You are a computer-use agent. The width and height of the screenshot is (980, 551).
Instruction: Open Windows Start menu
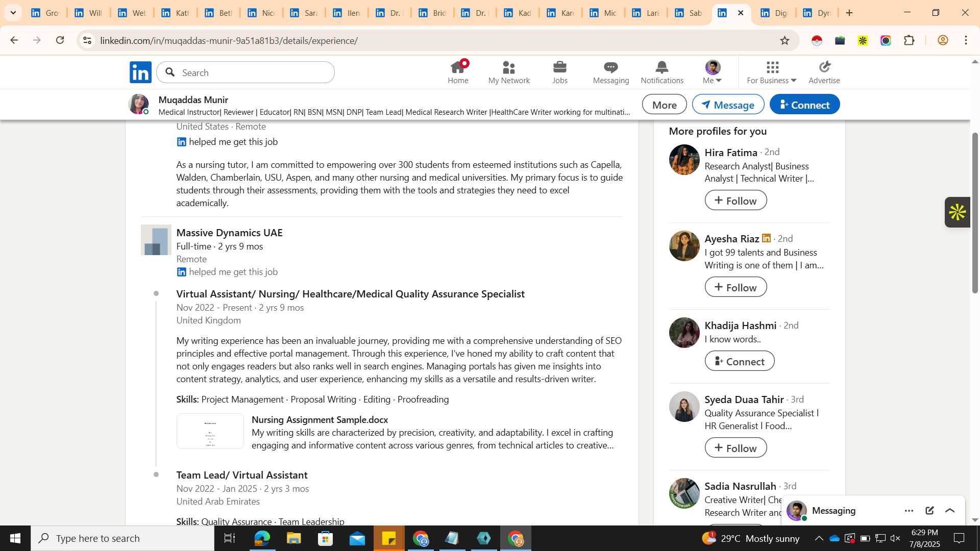(15, 538)
